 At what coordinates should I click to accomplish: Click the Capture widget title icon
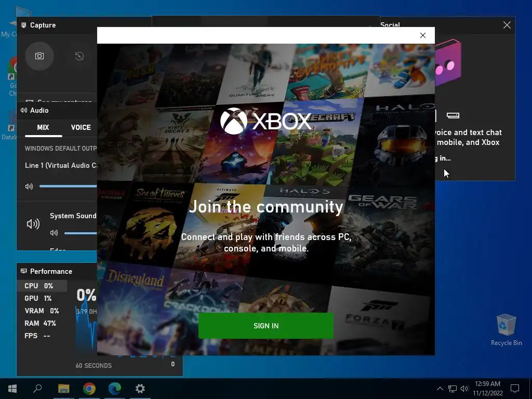pos(24,25)
